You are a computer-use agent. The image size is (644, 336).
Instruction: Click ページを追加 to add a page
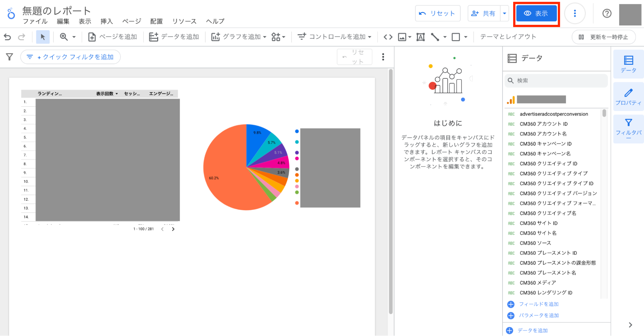[112, 37]
